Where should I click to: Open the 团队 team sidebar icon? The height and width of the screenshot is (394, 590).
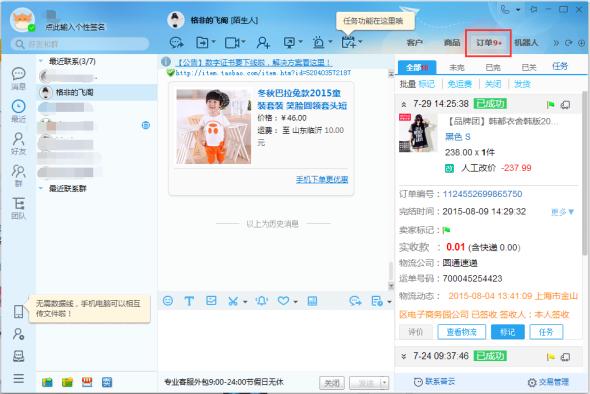tap(18, 208)
